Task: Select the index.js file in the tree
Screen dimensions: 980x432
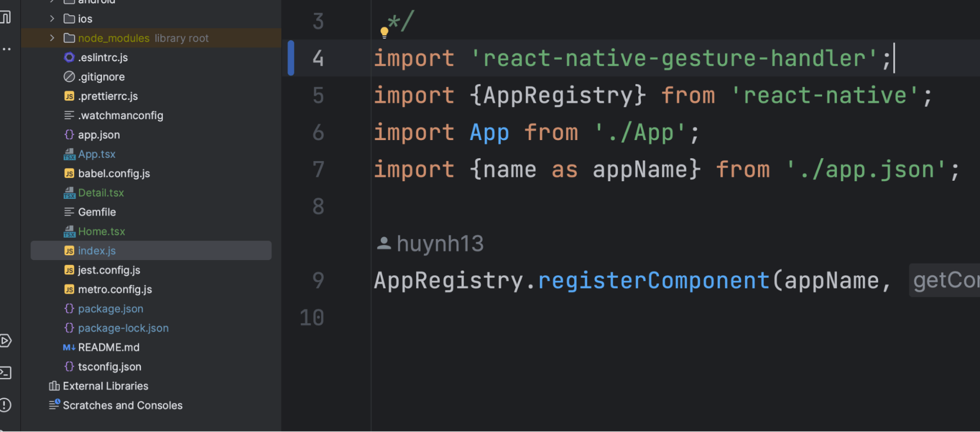Action: (x=151, y=250)
